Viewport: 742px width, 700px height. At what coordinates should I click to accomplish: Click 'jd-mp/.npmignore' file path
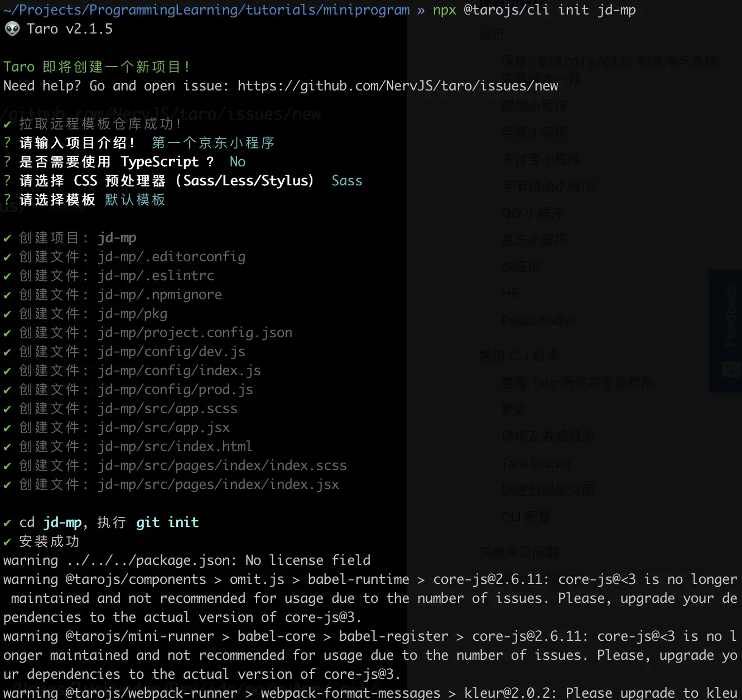pyautogui.click(x=160, y=295)
